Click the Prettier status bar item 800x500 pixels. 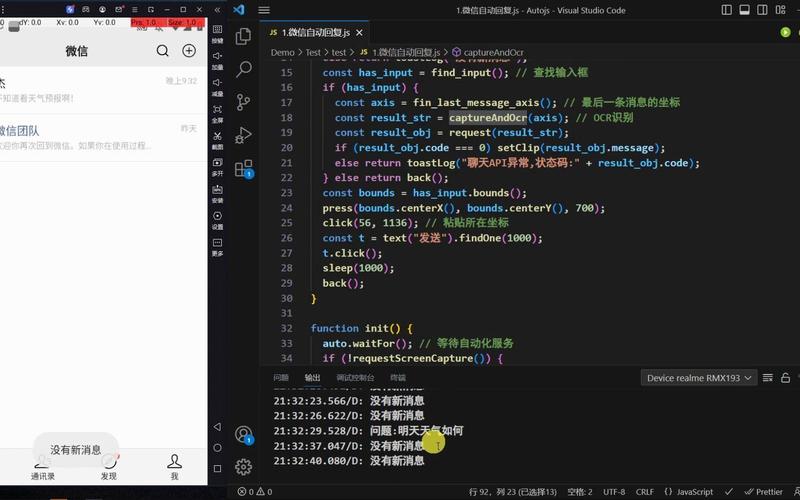[764, 492]
